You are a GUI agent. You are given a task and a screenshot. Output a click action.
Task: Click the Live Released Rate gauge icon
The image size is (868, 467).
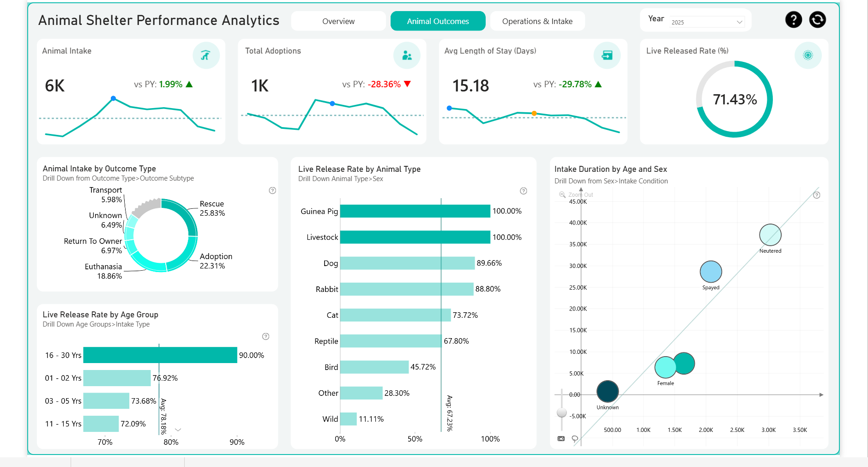(808, 55)
